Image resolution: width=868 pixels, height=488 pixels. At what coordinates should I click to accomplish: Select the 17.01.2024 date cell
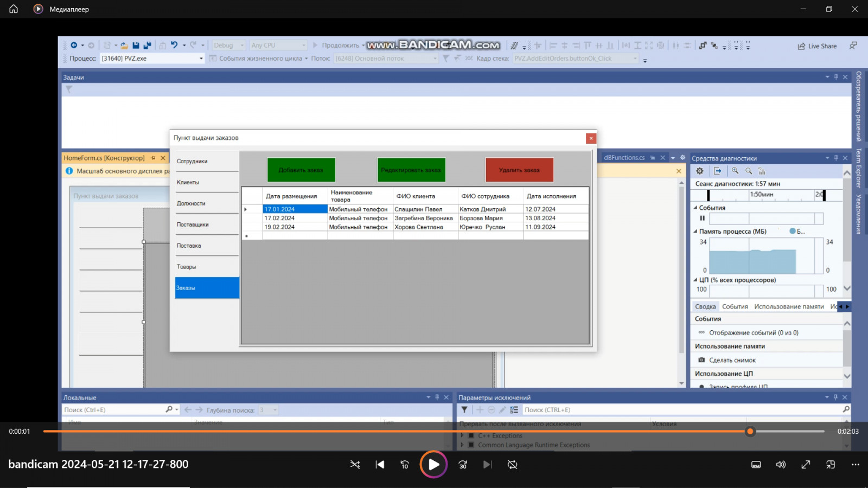[295, 209]
